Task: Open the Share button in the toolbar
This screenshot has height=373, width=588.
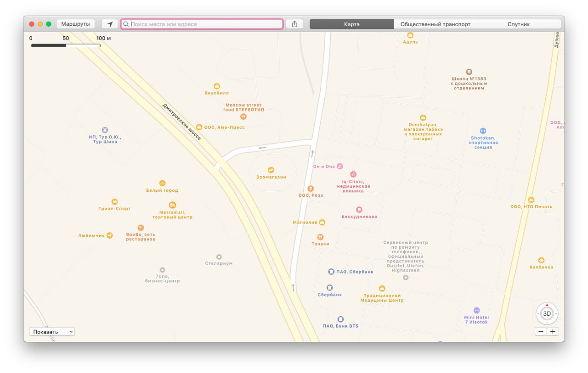Action: 294,24
